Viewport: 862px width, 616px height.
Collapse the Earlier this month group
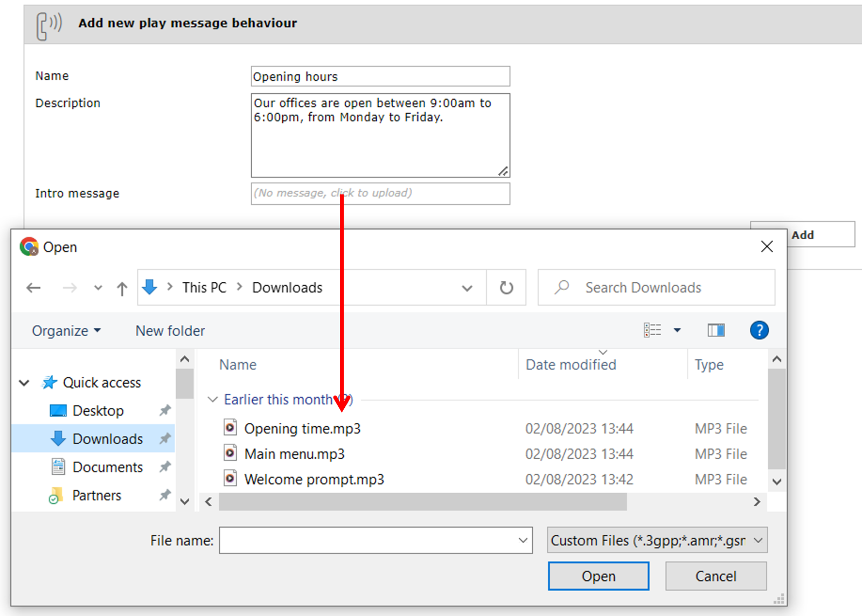[x=213, y=399]
